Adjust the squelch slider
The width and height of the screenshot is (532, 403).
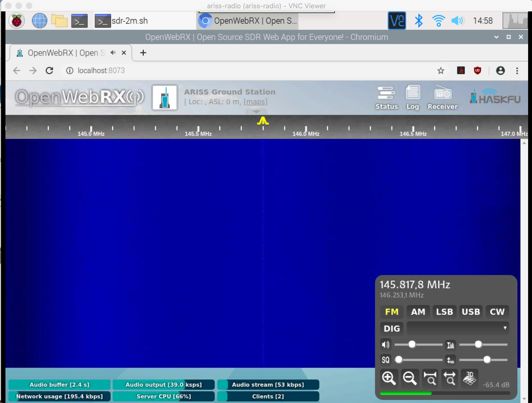(418, 360)
